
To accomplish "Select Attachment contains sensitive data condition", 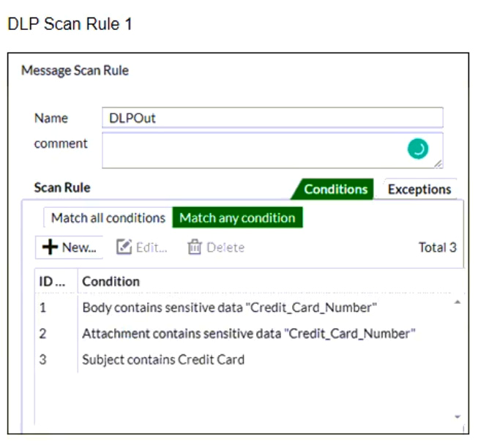I will click(x=249, y=334).
